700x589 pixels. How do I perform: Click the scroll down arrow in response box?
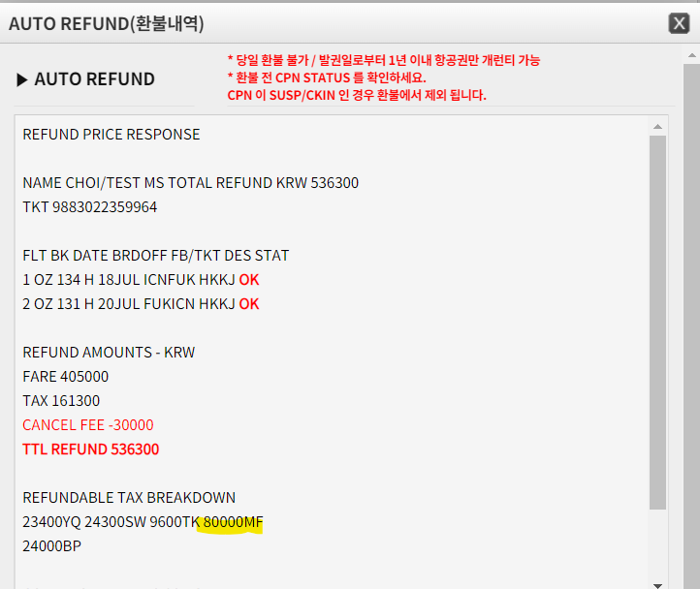coord(659,583)
